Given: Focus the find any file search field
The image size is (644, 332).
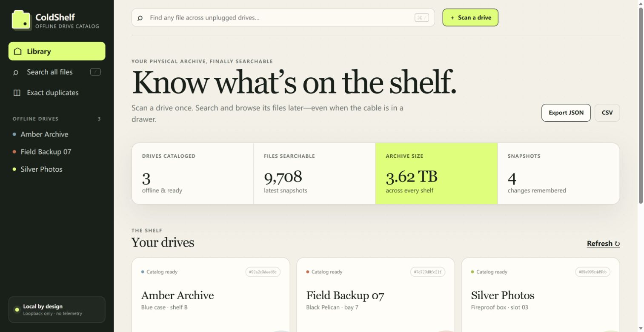Looking at the screenshot, I should point(283,17).
